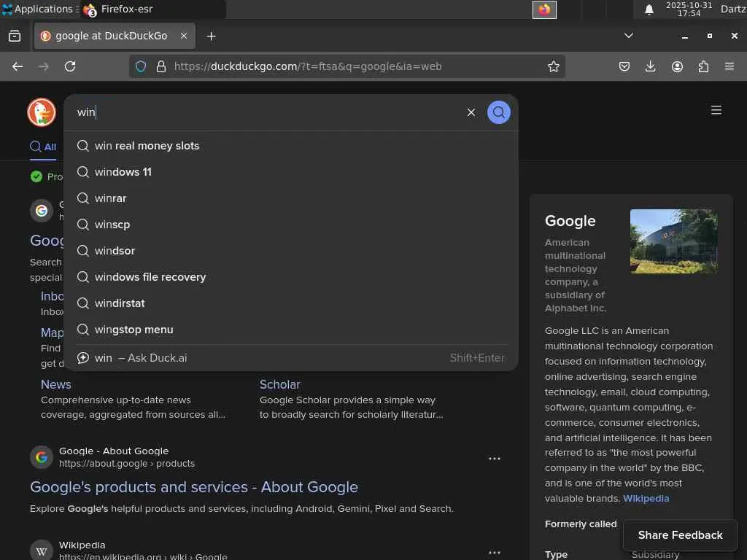View the Google headquarters thumbnail
747x560 pixels.
point(673,241)
